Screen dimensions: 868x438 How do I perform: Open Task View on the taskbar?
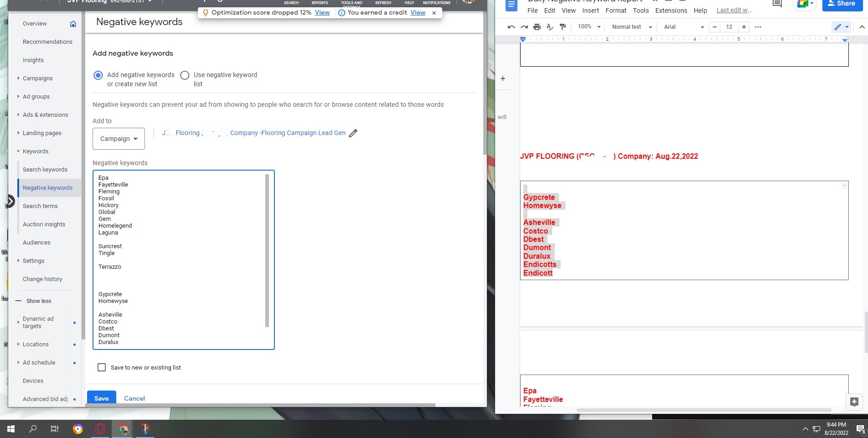pos(55,429)
